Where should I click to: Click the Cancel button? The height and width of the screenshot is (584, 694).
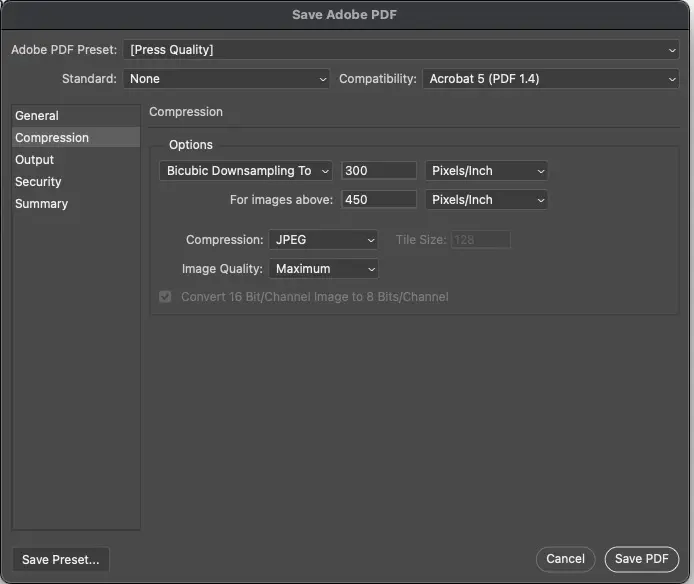pyautogui.click(x=565, y=559)
